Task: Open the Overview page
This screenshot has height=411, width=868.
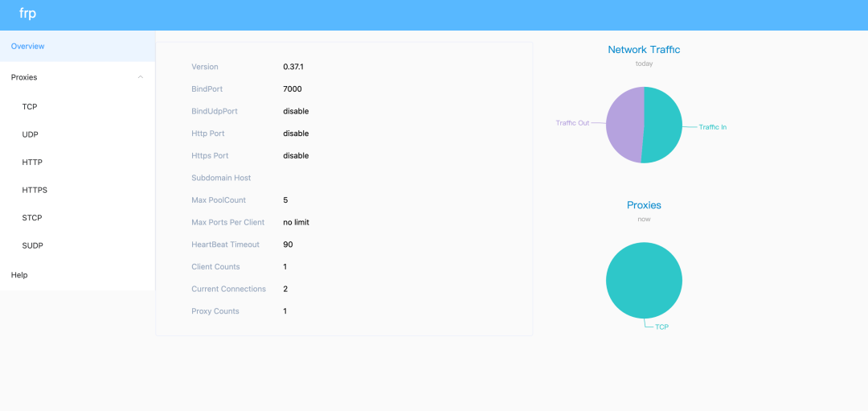Action: [28, 47]
